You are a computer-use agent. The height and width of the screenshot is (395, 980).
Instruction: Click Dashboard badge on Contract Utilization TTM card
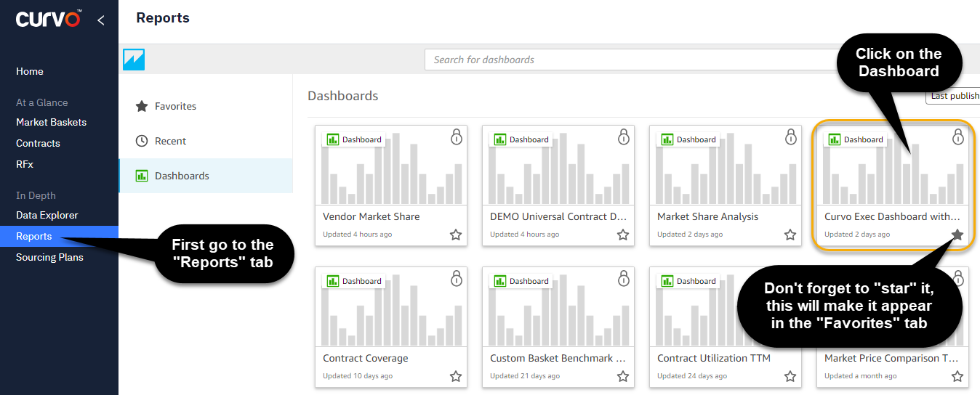pyautogui.click(x=688, y=281)
